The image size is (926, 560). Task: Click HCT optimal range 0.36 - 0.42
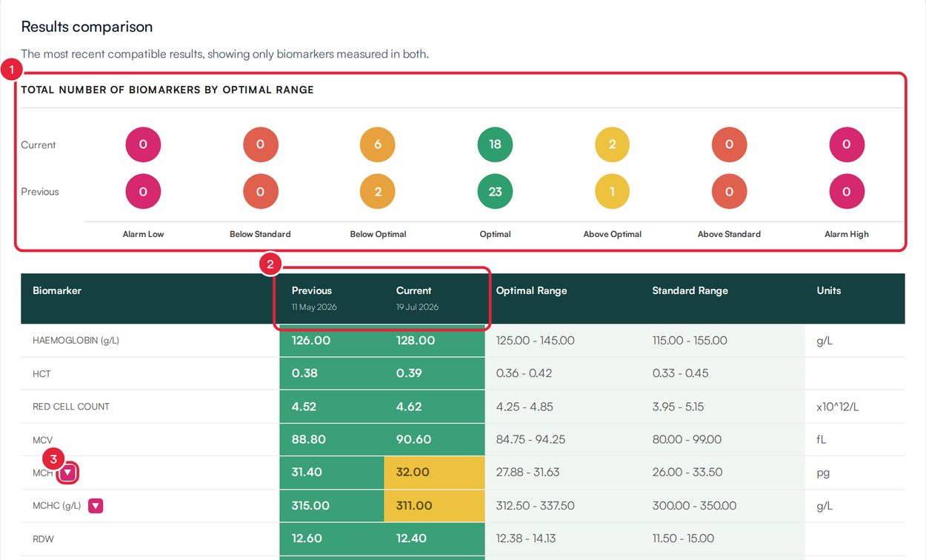(x=524, y=373)
